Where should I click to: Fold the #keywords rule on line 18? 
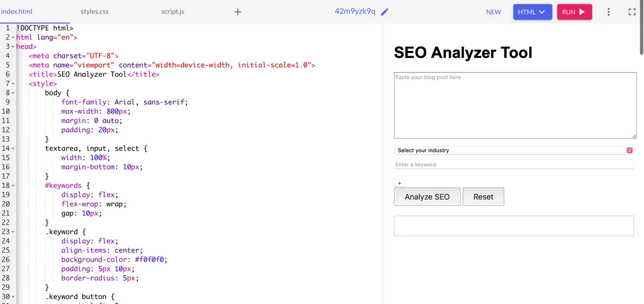[x=13, y=186]
